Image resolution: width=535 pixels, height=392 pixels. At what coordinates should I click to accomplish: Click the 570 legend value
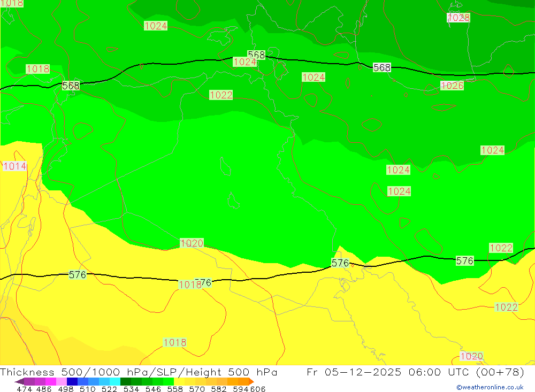[197, 389]
